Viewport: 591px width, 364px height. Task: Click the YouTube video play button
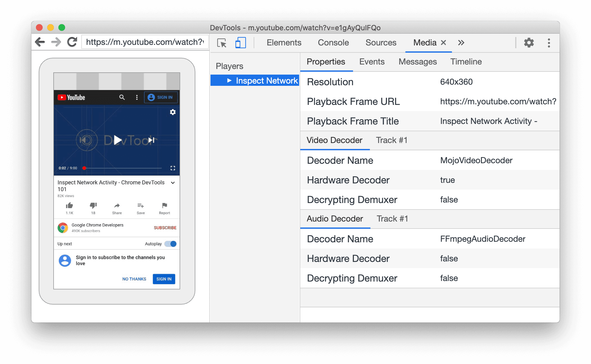click(116, 139)
